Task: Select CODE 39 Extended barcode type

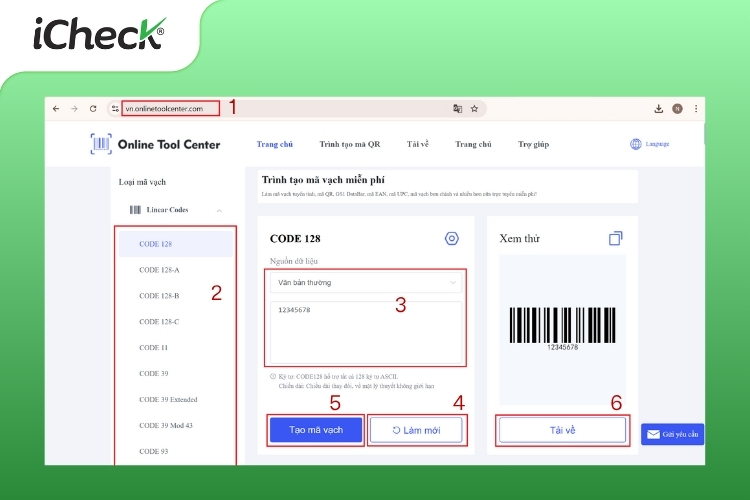Action: coord(168,400)
